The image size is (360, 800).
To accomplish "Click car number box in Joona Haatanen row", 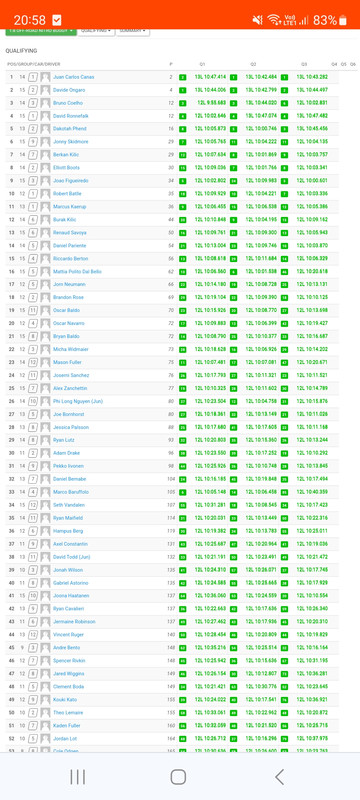I will 33,596.
